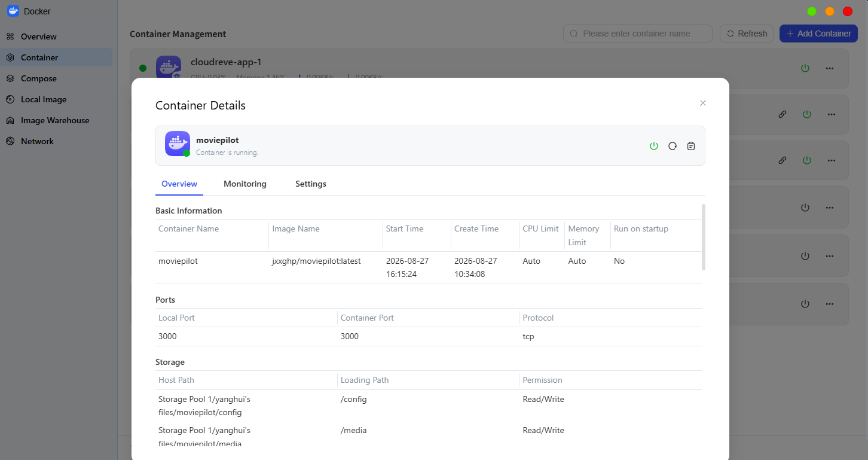Click the moviepilot power icon in Container Details
Viewport: 868px width, 460px height.
(654, 146)
